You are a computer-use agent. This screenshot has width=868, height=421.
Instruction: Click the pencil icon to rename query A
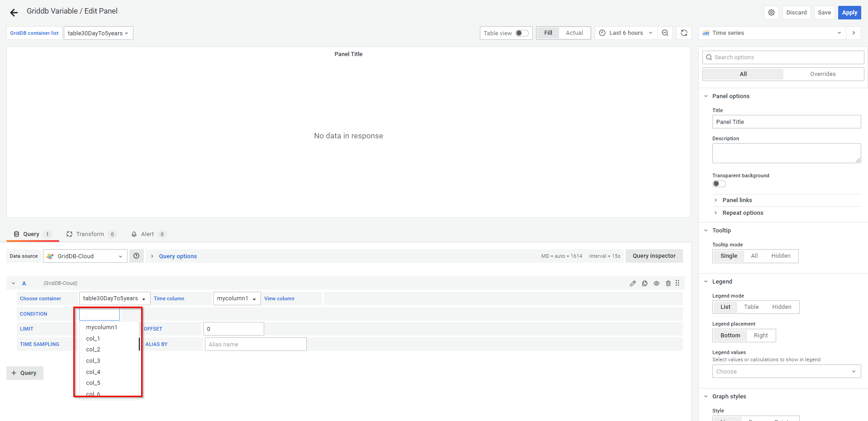tap(633, 284)
